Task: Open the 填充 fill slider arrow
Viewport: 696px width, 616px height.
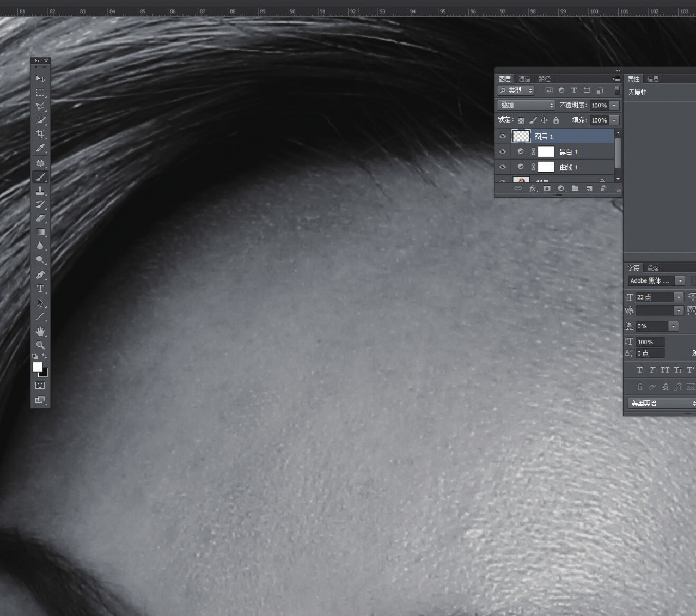Action: point(615,120)
